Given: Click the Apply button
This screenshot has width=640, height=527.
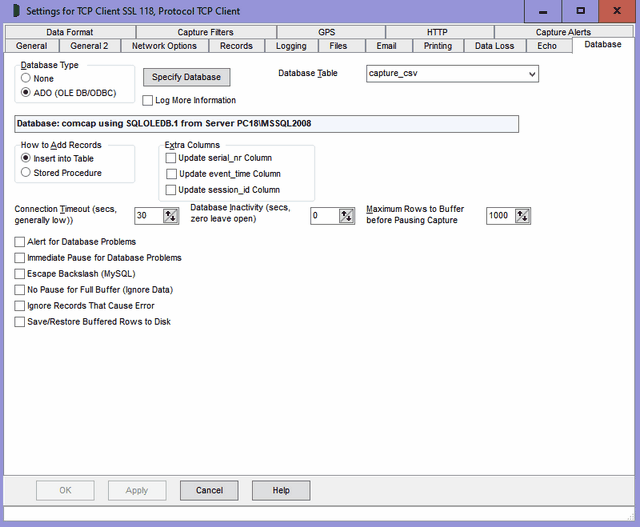Looking at the screenshot, I should coord(137,490).
